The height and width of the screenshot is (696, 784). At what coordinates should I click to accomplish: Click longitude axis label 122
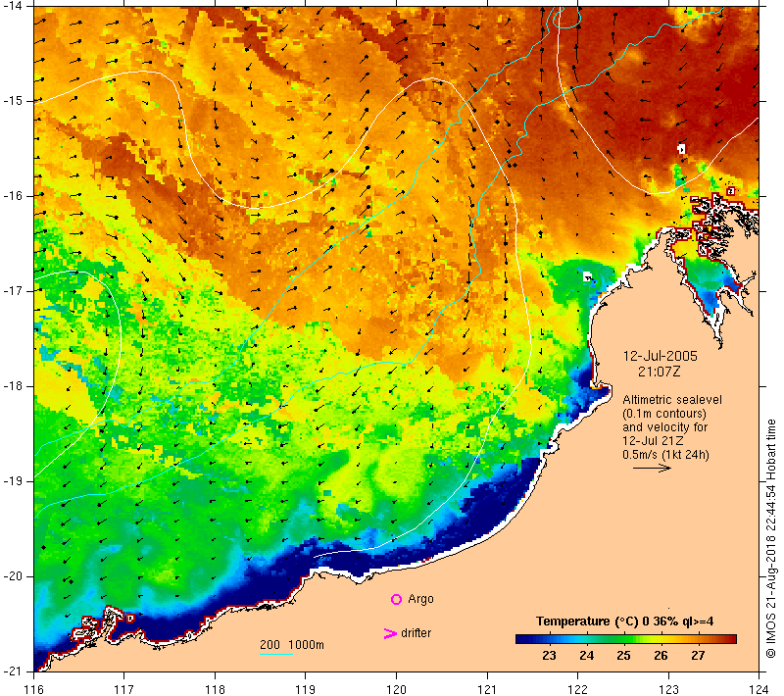(578, 689)
